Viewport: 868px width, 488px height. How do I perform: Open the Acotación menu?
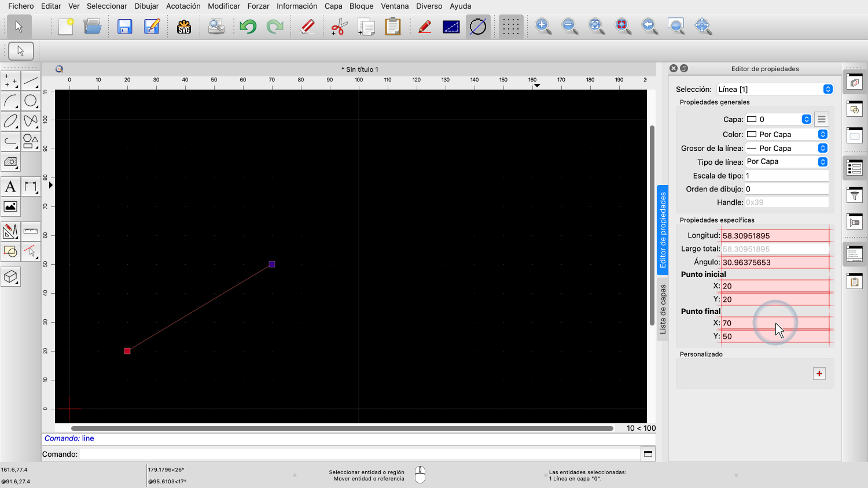click(x=183, y=6)
